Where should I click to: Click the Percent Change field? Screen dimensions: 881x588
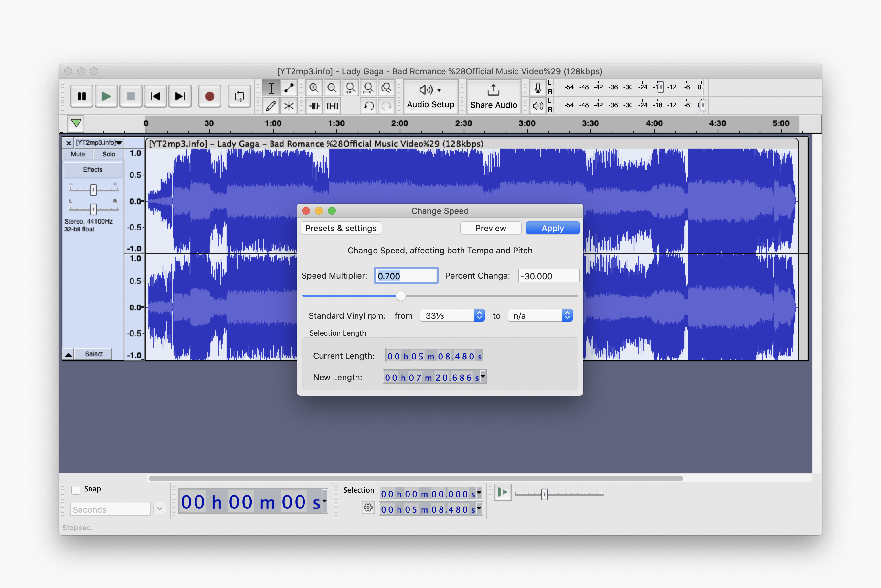pyautogui.click(x=548, y=276)
